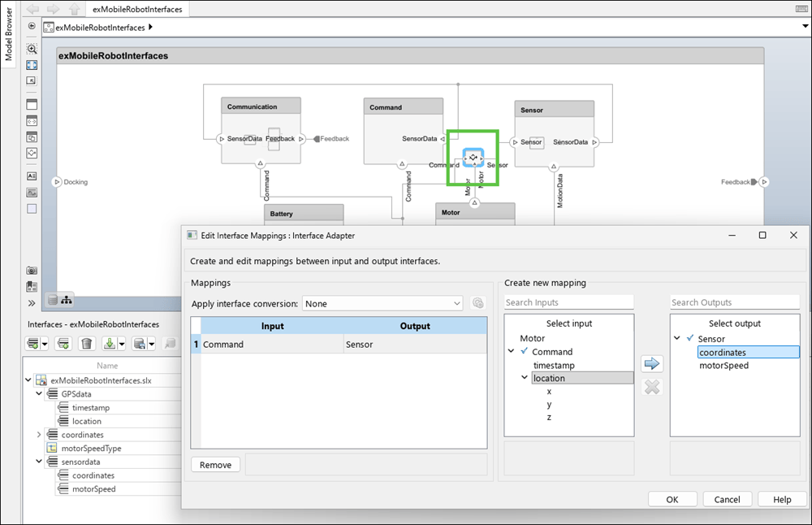This screenshot has height=525, width=812.
Task: Select mapping row 1 Command
Action: click(x=339, y=344)
